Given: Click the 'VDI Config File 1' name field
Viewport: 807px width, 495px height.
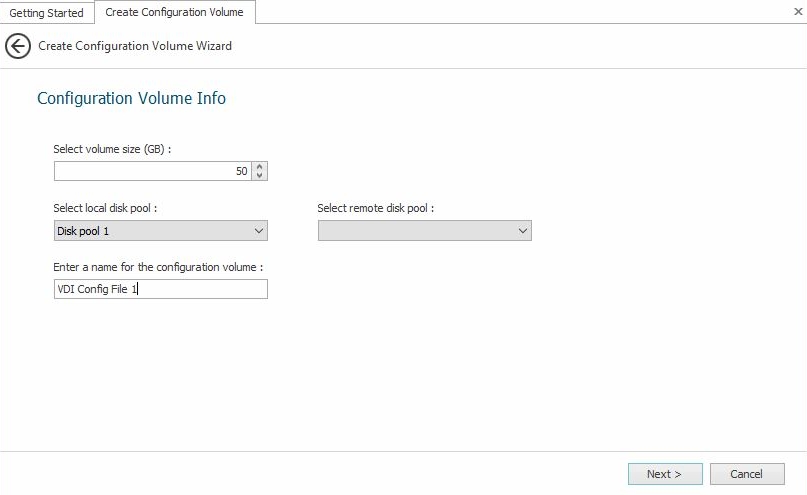Looking at the screenshot, I should pyautogui.click(x=160, y=289).
